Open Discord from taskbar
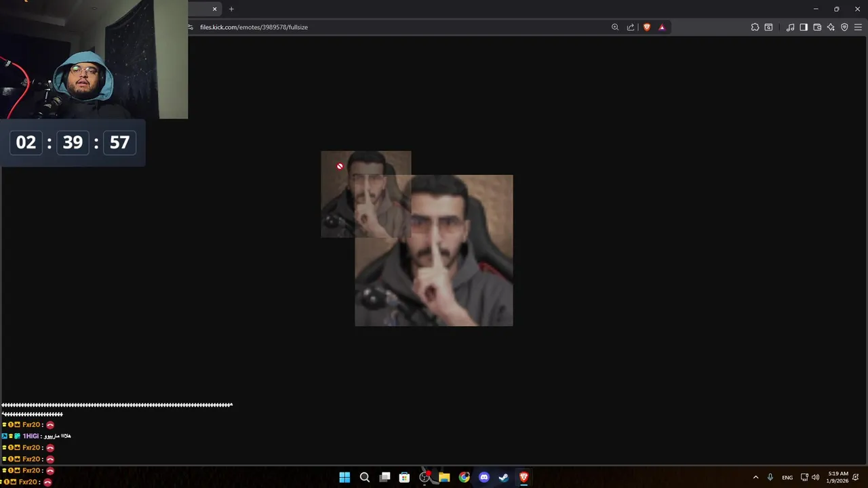This screenshot has height=488, width=868. pos(484,477)
